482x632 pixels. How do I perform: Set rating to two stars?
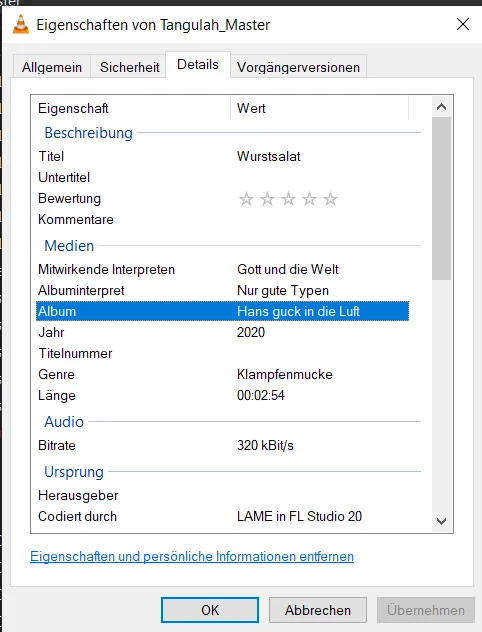267,199
